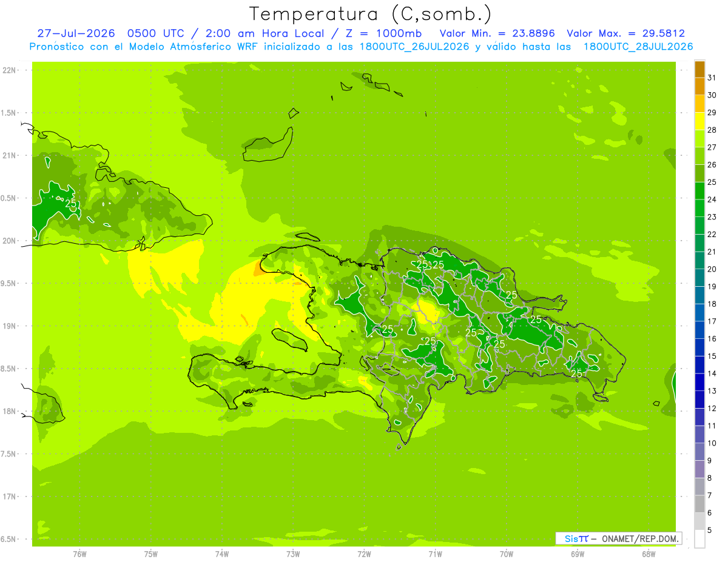
Task: Click the 22N latitude axis label
Action: 10,70
